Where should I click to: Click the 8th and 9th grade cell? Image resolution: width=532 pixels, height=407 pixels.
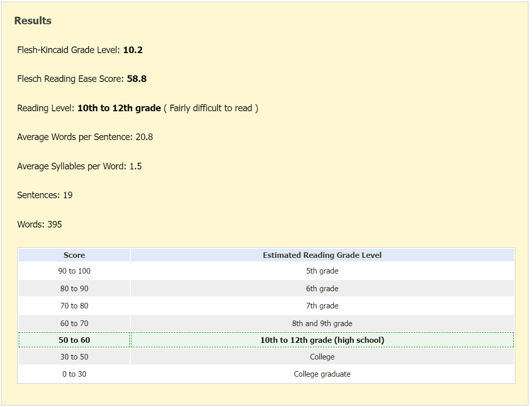[x=322, y=324]
